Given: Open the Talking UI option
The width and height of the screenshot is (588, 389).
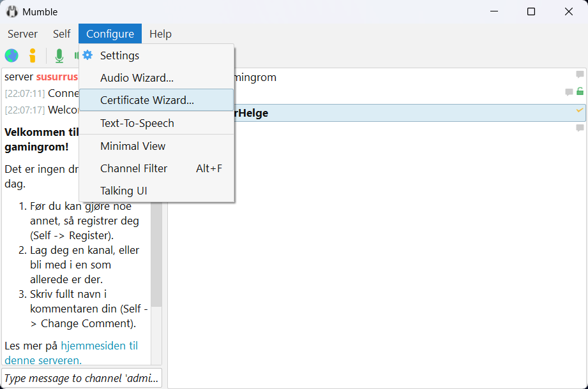Looking at the screenshot, I should [123, 191].
